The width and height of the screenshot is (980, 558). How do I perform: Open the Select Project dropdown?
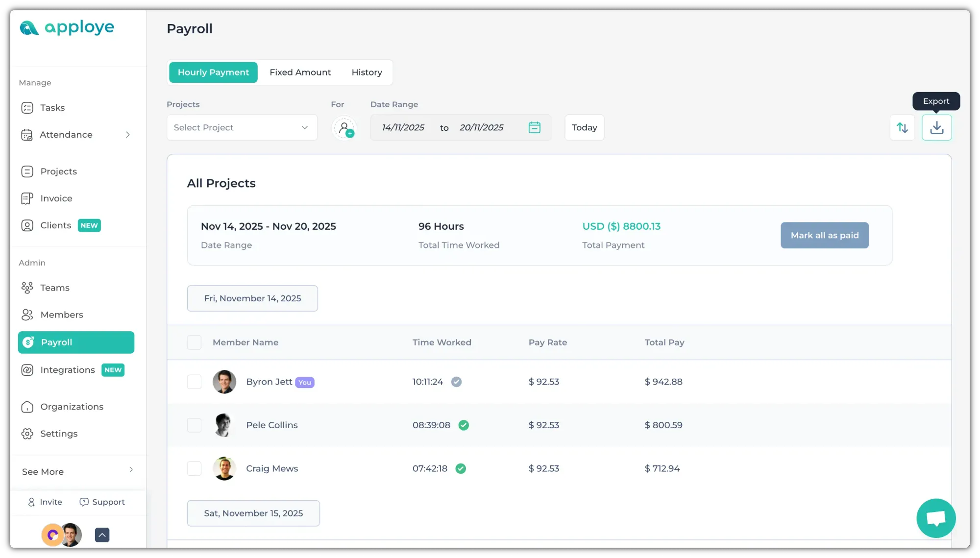click(242, 127)
